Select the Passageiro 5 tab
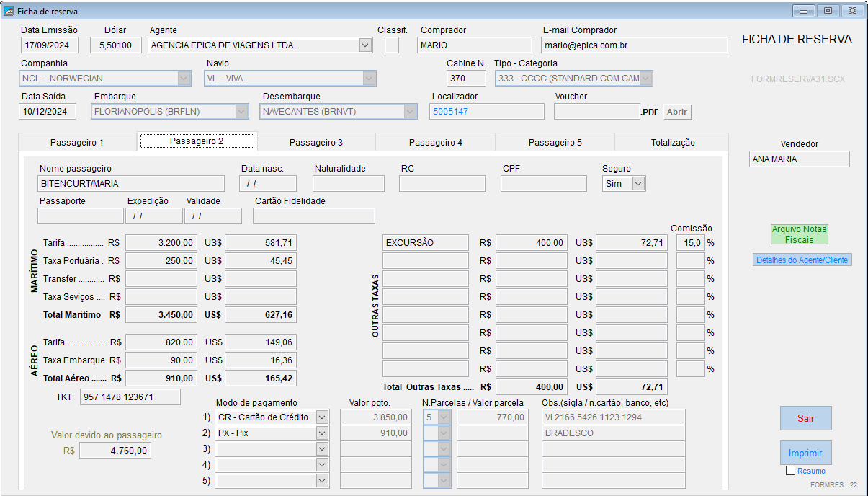The image size is (868, 496). point(555,142)
